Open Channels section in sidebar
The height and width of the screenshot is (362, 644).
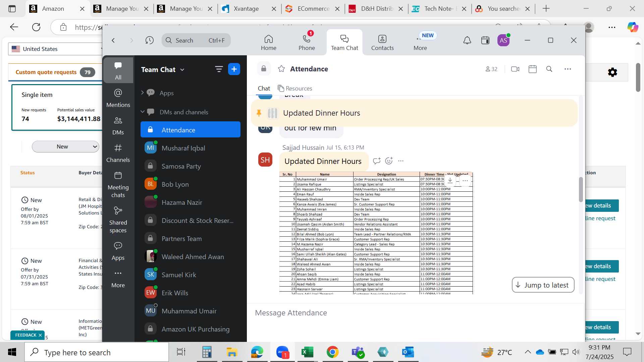click(x=118, y=153)
